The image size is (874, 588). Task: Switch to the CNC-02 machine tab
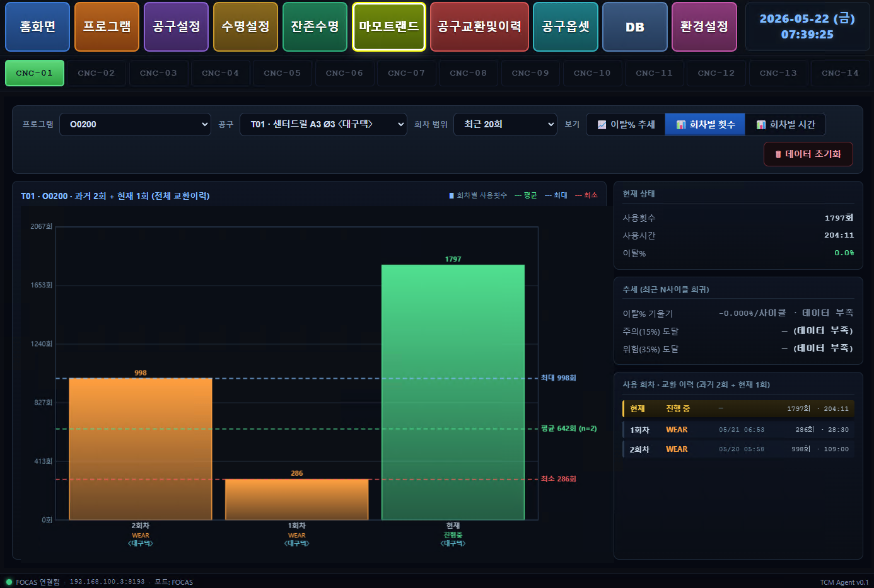pos(96,73)
